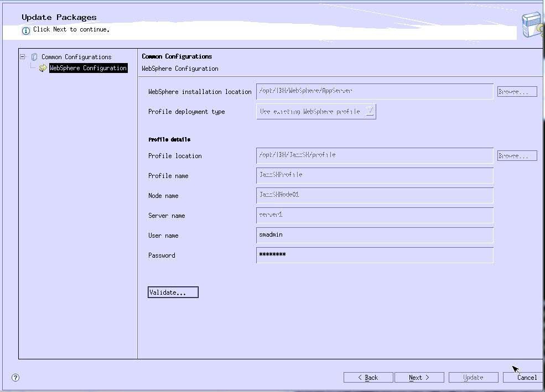Click 'WebSphere Configuration' subtitle in right panel

(x=180, y=69)
